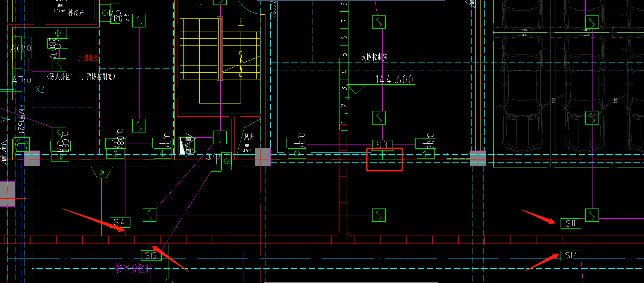Select the (防火分区1-1、消防控制室) annotation text
The image size is (644, 283).
coord(81,77)
